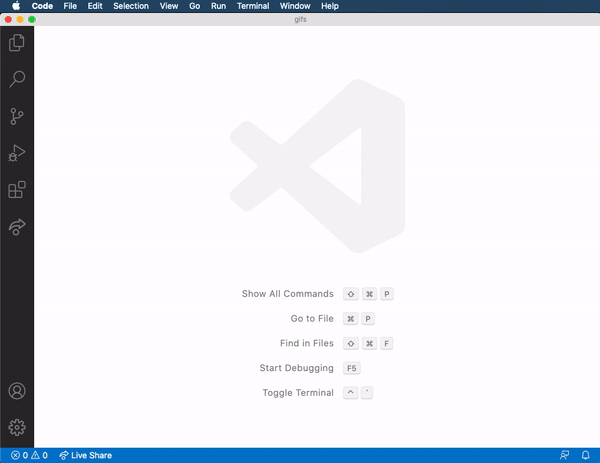Open the Run menu
Screen dimensions: 600x463
point(218,6)
